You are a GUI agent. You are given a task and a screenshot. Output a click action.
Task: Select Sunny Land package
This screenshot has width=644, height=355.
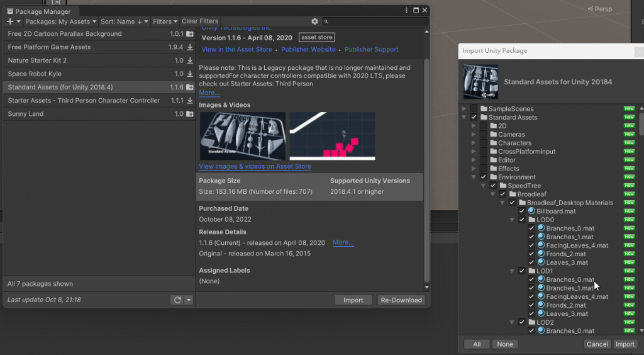(99, 114)
